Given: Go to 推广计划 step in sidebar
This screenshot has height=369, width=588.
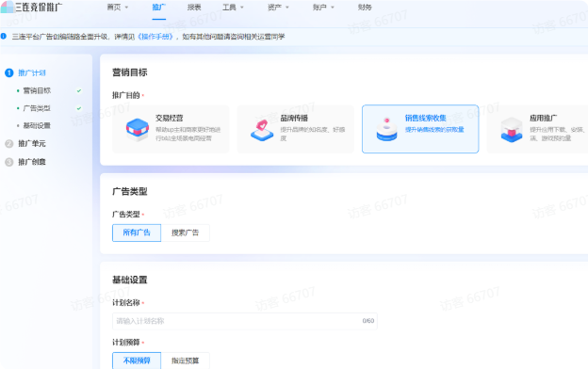Looking at the screenshot, I should point(32,72).
